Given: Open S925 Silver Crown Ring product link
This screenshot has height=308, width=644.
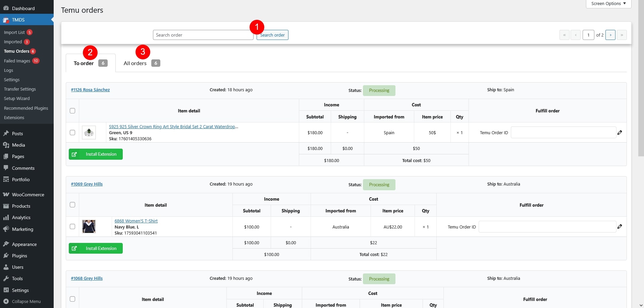Looking at the screenshot, I should [173, 126].
